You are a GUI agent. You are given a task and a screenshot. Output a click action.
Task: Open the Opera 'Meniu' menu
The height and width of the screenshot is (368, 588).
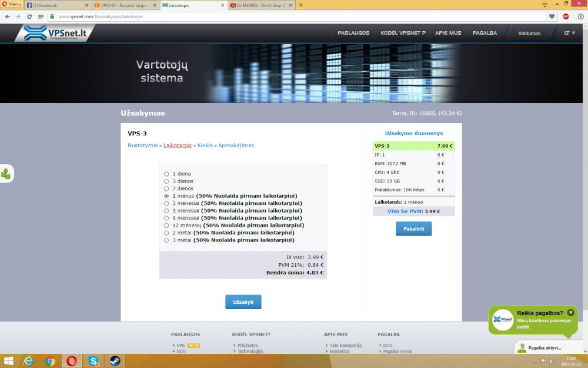tap(12, 4)
